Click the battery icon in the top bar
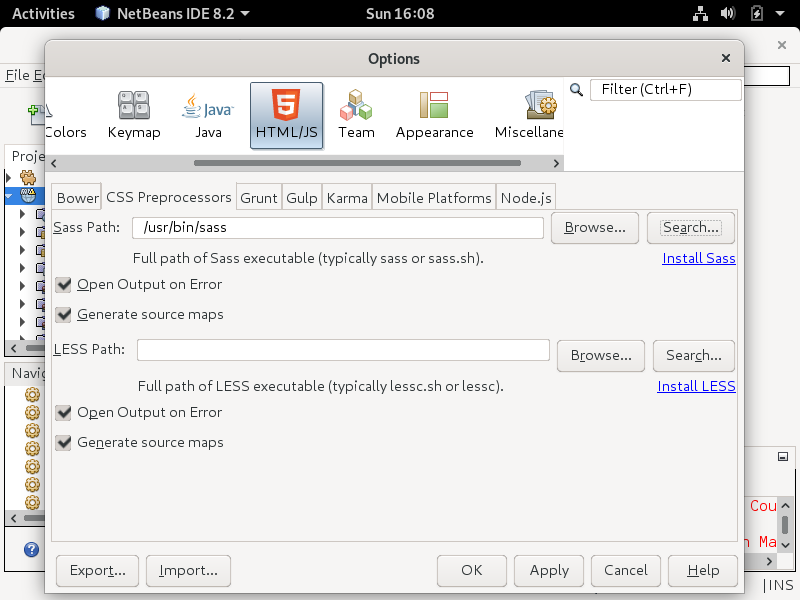 tap(757, 13)
